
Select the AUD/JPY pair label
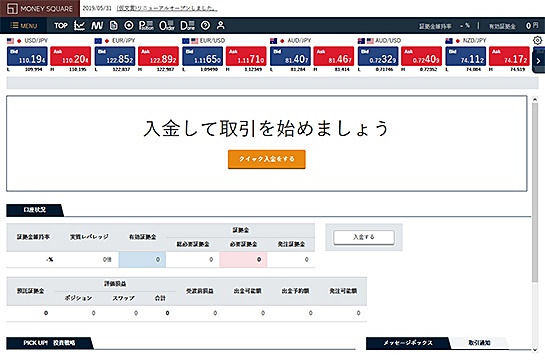pos(299,41)
